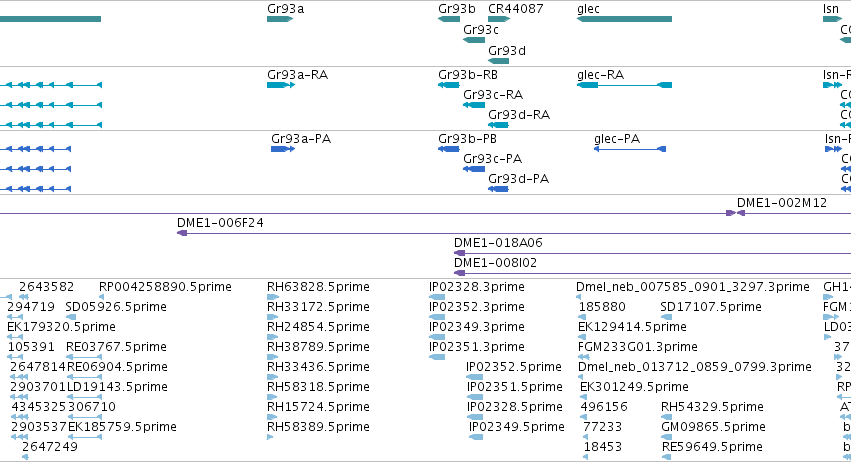Open the EK129414.5prime label
This screenshot has height=462, width=851.
[632, 327]
